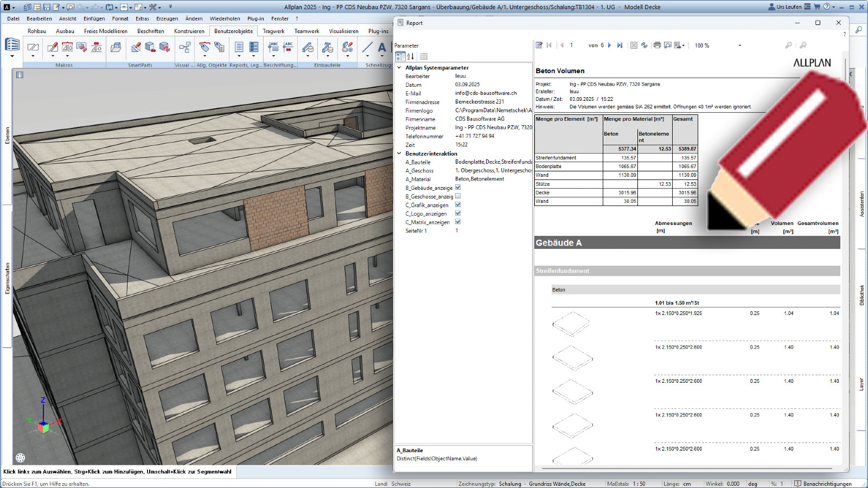The height and width of the screenshot is (488, 868).
Task: Click the 3D navigation wheel icon
Action: click(21, 458)
